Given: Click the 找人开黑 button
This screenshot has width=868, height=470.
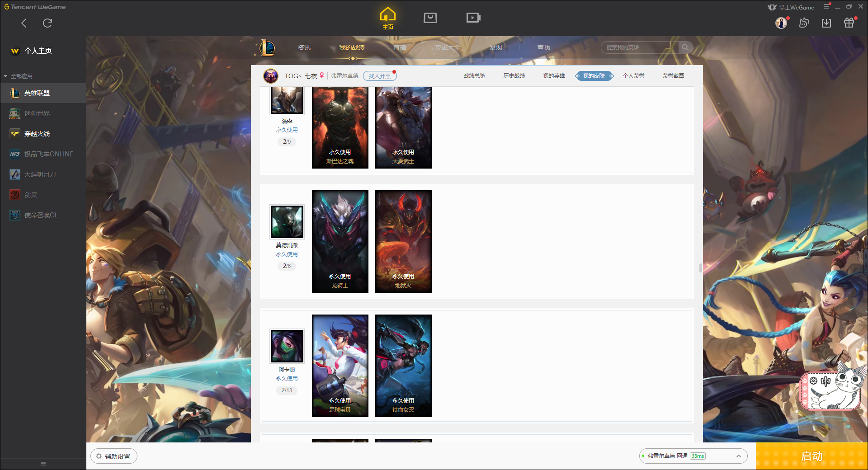Looking at the screenshot, I should point(380,76).
